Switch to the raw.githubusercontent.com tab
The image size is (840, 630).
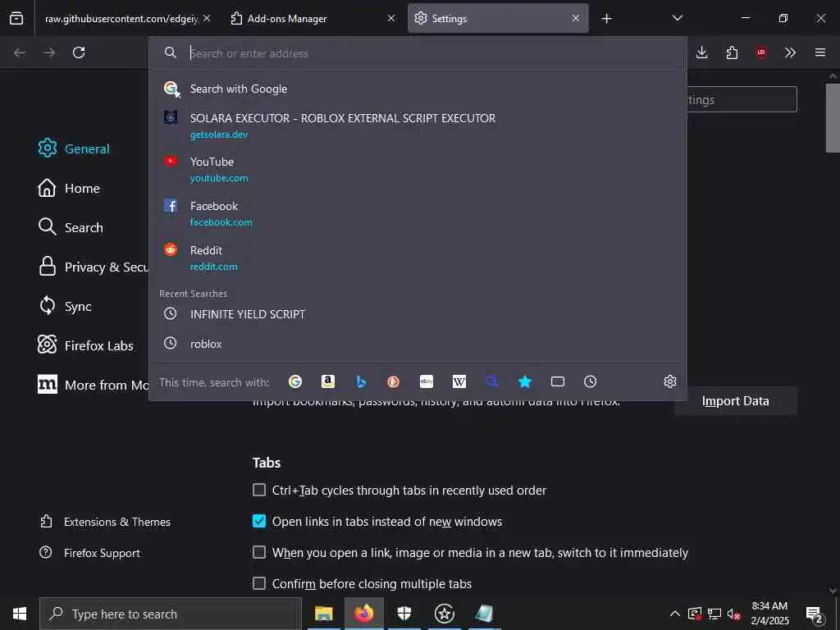[x=121, y=19]
